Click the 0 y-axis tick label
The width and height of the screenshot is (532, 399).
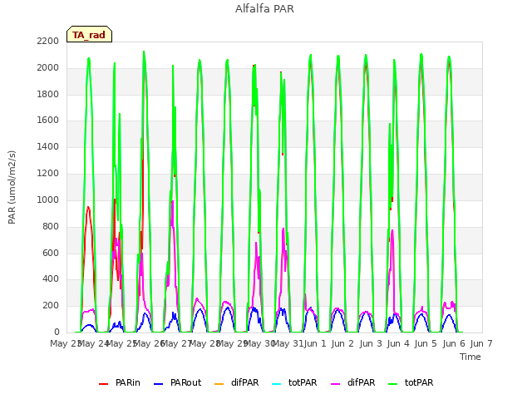click(x=57, y=332)
